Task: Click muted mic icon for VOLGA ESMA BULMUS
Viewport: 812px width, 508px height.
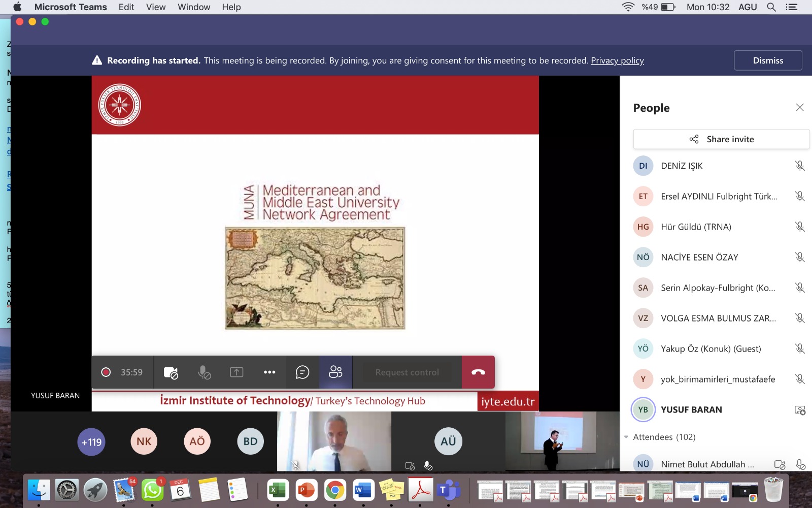Action: click(x=800, y=318)
